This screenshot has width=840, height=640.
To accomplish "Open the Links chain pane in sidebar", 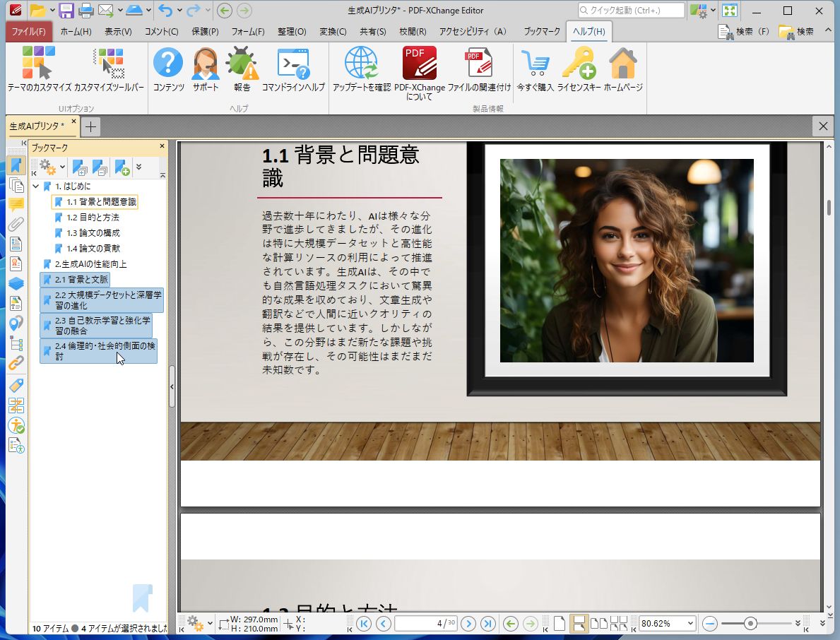I will pyautogui.click(x=16, y=363).
